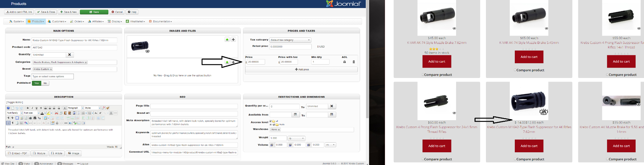Toggle the 'Public' access level checkbox

pyautogui.click(x=274, y=125)
